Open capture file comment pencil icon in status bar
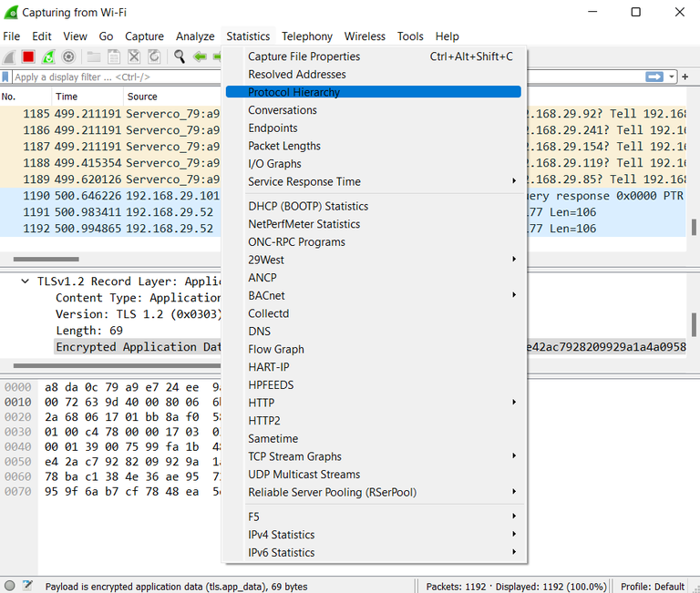This screenshot has width=700, height=593. 27,586
